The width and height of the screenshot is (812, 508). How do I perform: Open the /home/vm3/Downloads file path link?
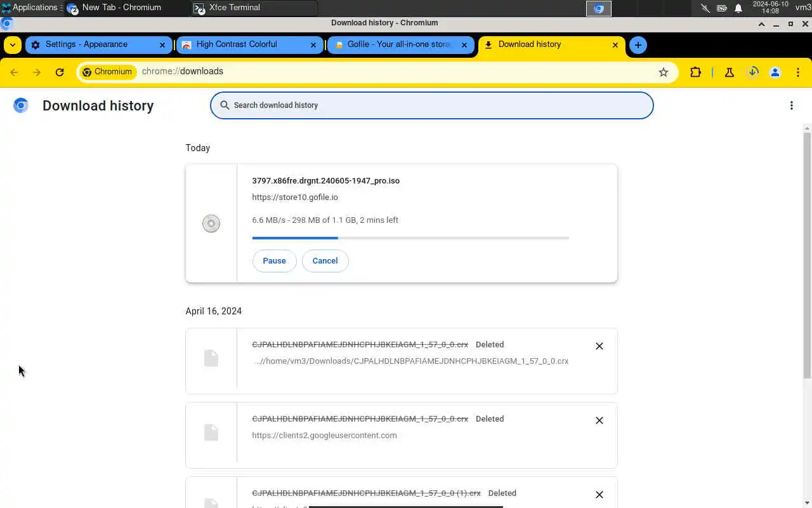coord(411,361)
